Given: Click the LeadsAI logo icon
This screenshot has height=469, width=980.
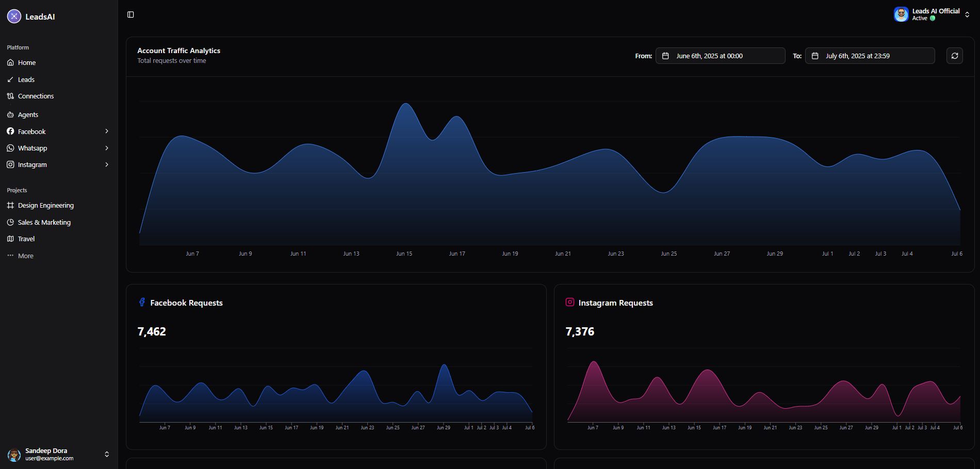Looking at the screenshot, I should pyautogui.click(x=14, y=16).
